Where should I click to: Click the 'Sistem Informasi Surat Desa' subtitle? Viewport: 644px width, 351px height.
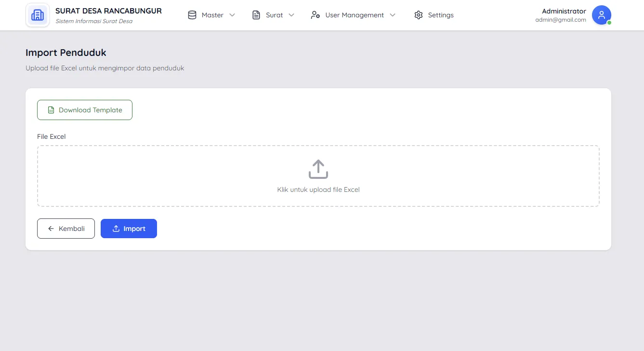[x=94, y=21]
